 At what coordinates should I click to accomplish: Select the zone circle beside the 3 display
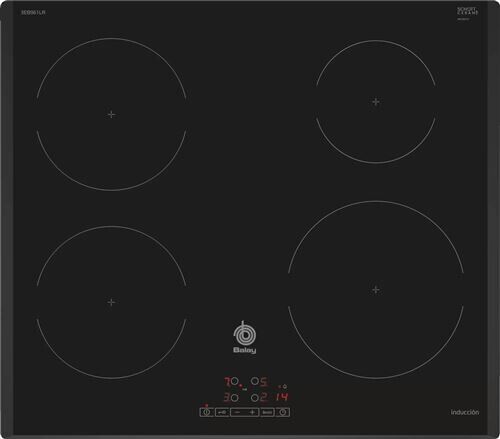[234, 398]
